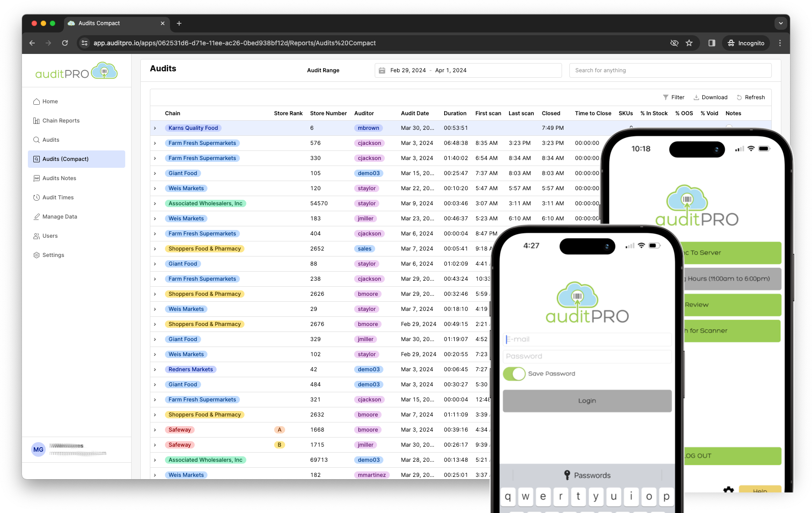Click the Audits magnifier icon in sidebar

(37, 140)
